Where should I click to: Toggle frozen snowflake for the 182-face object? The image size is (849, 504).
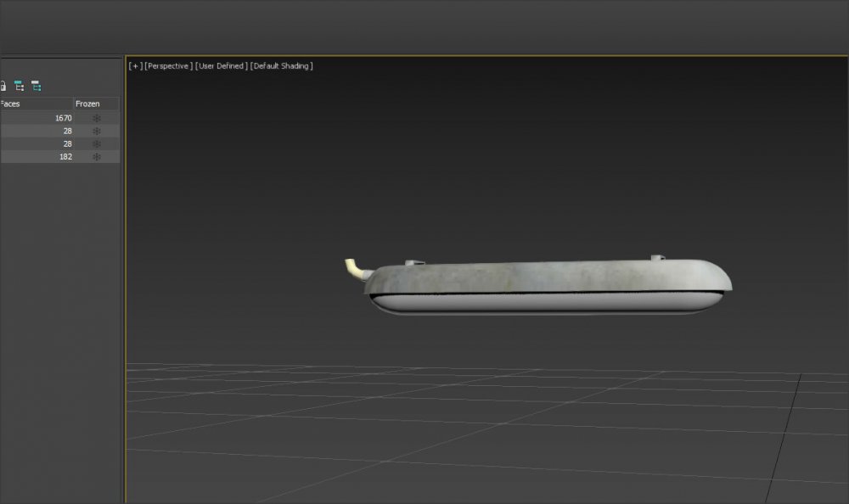[96, 157]
